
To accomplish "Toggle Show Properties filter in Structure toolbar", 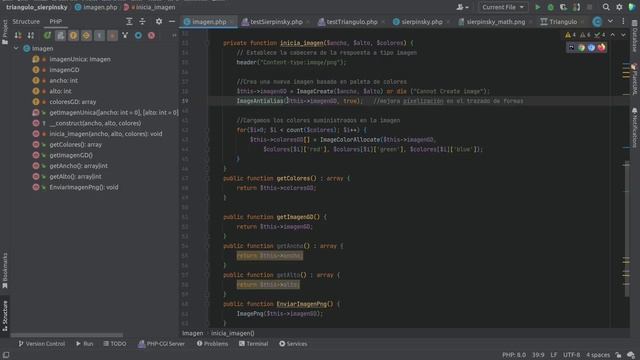I will 60,36.
